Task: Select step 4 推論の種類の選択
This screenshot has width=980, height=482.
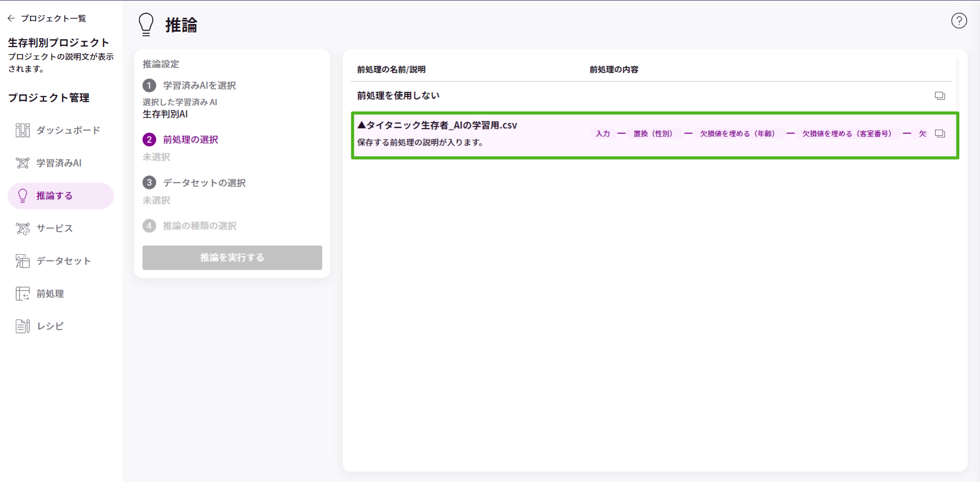Action: 190,226
